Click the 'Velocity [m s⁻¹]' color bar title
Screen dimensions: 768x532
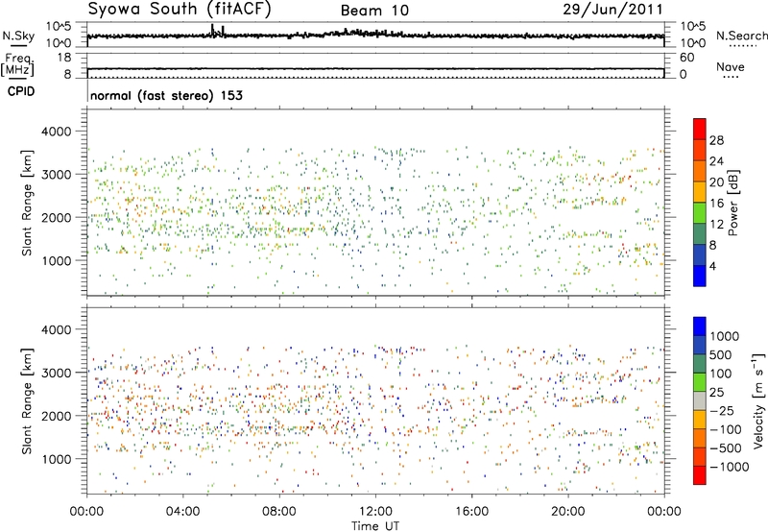[758, 400]
